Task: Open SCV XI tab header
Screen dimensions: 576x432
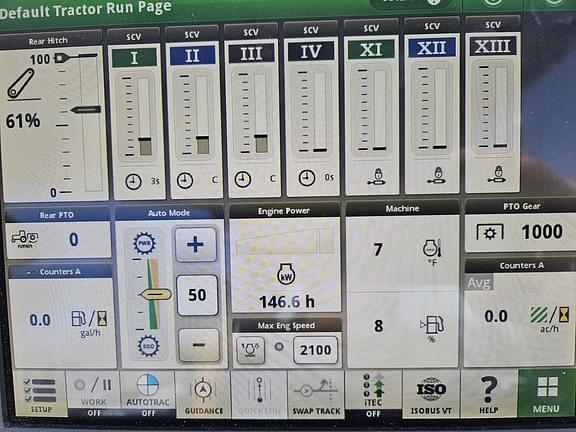Action: pyautogui.click(x=371, y=50)
